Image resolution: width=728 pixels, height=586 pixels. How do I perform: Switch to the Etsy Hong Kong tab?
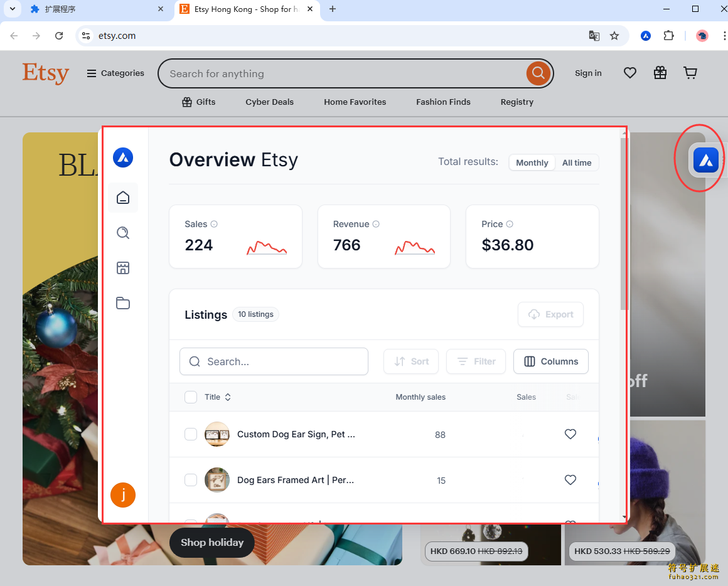tap(246, 9)
